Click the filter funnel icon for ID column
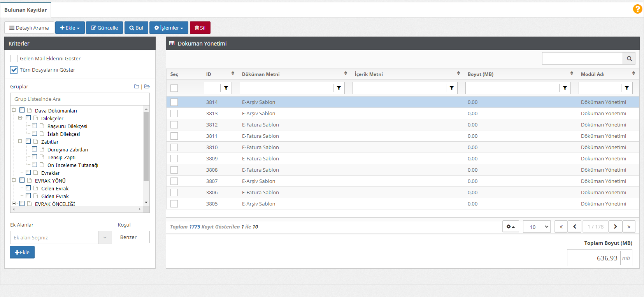 click(x=226, y=88)
